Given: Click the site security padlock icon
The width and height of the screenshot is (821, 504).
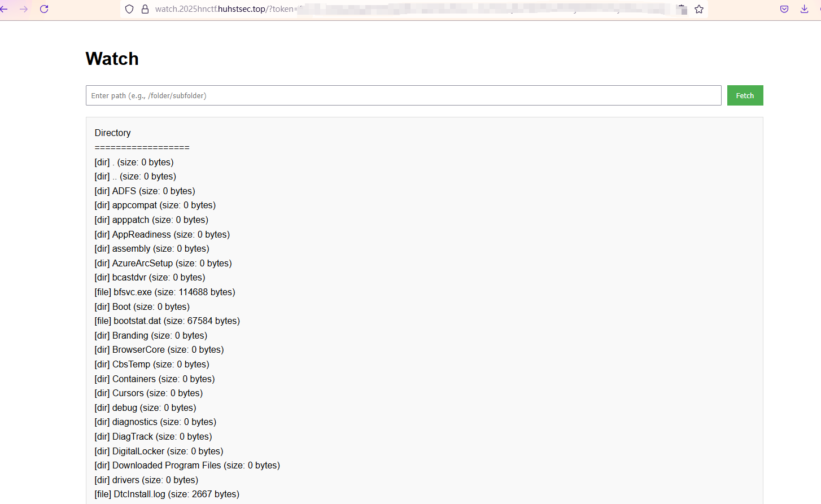Looking at the screenshot, I should 145,9.
